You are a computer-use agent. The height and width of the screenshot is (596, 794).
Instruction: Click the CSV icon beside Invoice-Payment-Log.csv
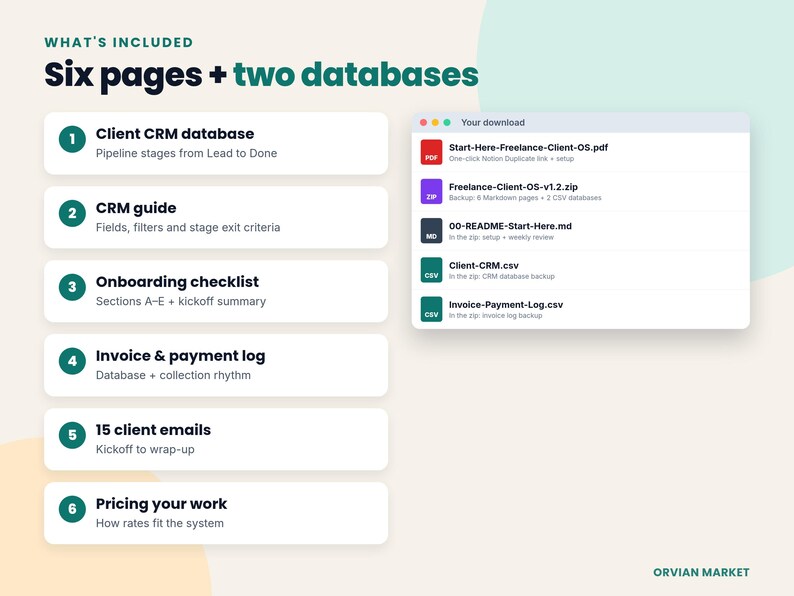431,309
